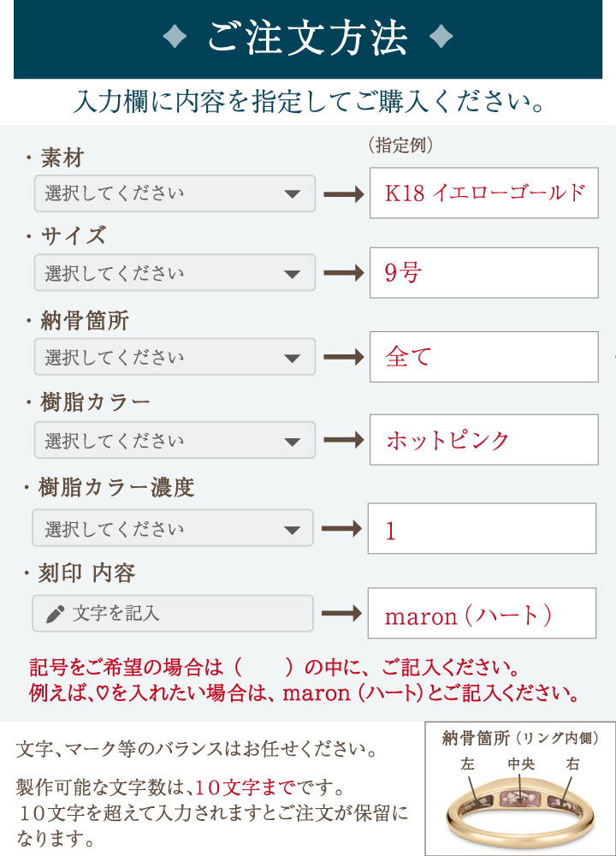Click the 9号 size example box

point(483,273)
